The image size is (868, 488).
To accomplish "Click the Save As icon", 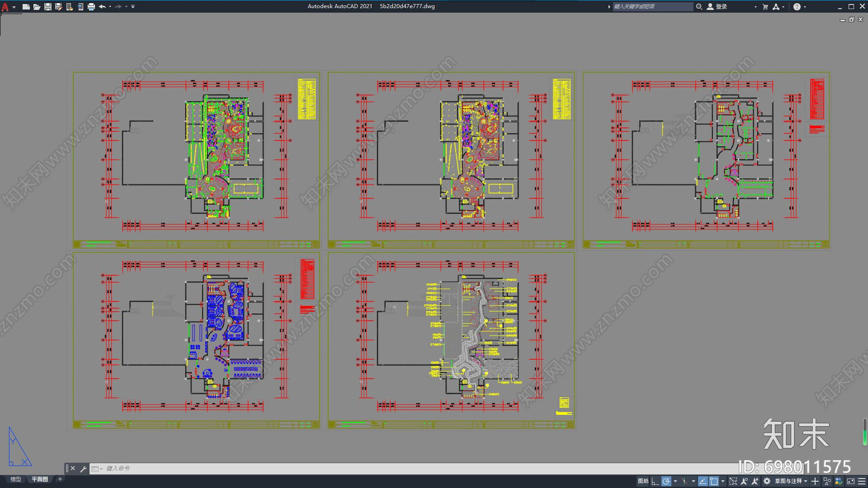I will (59, 7).
